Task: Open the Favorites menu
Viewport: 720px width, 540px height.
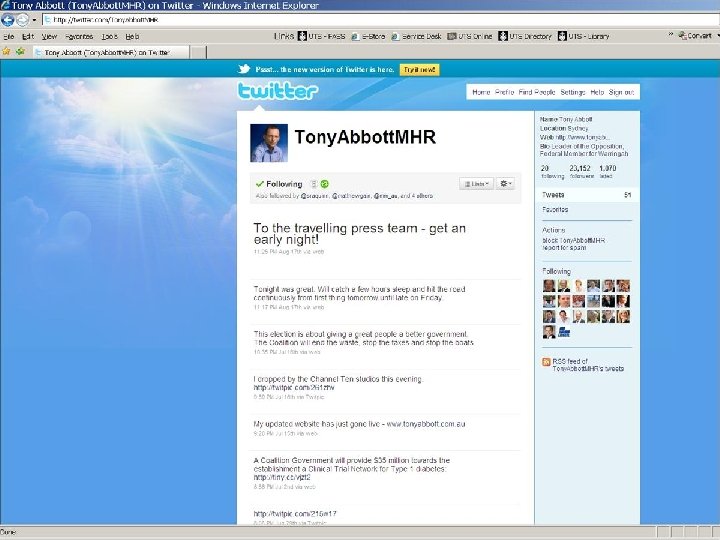Action: [x=79, y=36]
